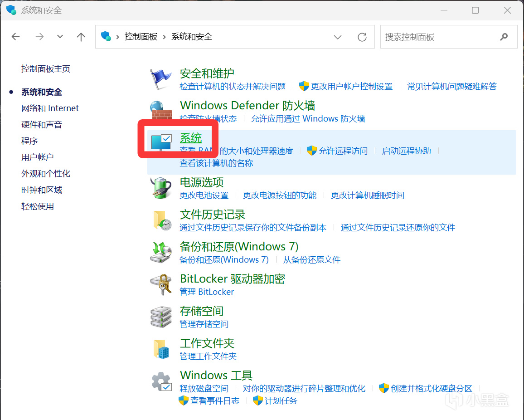Go forward with the right arrow
524x420 pixels.
[39, 36]
